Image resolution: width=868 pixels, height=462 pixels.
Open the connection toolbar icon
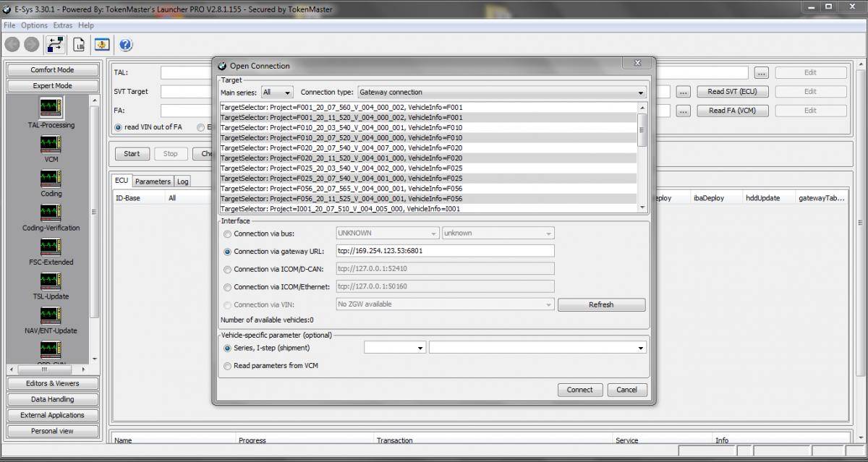point(55,45)
